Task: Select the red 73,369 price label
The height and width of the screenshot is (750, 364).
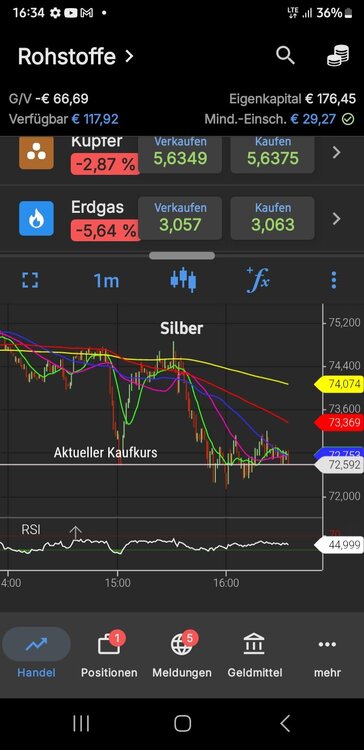Action: [x=339, y=422]
